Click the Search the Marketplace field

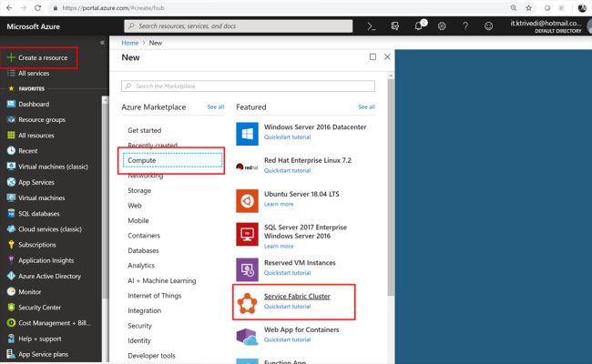[248, 86]
